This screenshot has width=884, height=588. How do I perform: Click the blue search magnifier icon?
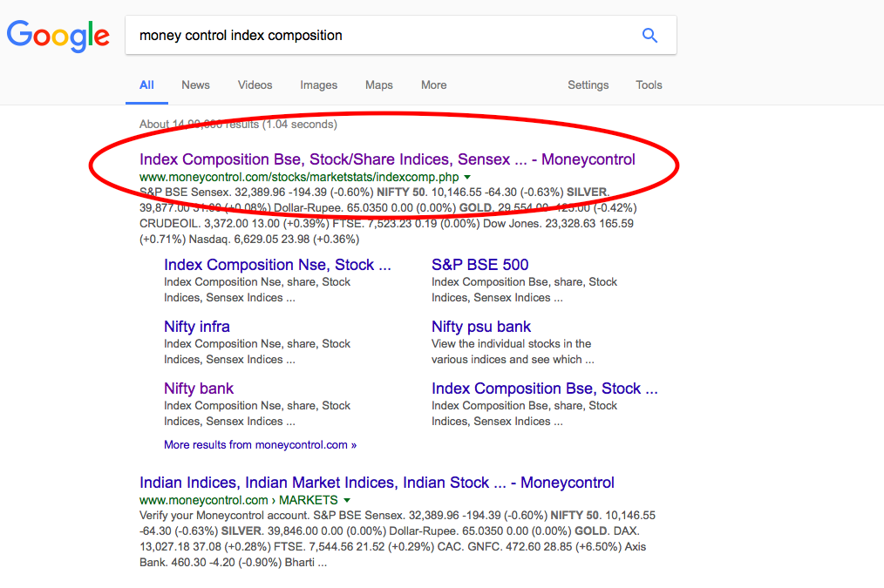[649, 36]
